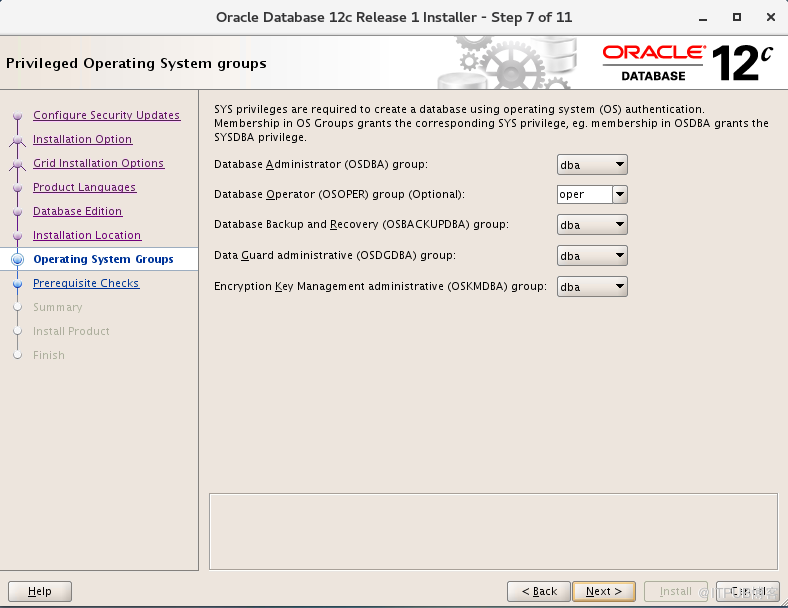Click the Help button
788x608 pixels.
pyautogui.click(x=40, y=591)
